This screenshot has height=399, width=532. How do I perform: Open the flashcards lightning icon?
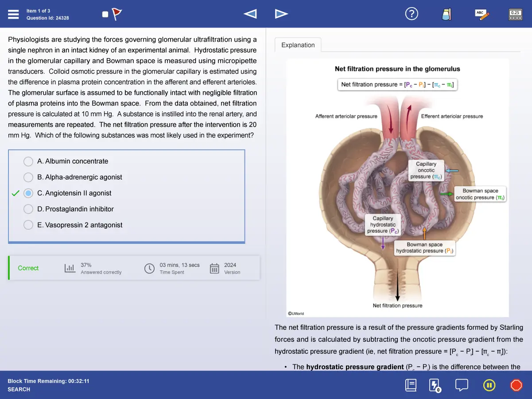tap(435, 385)
